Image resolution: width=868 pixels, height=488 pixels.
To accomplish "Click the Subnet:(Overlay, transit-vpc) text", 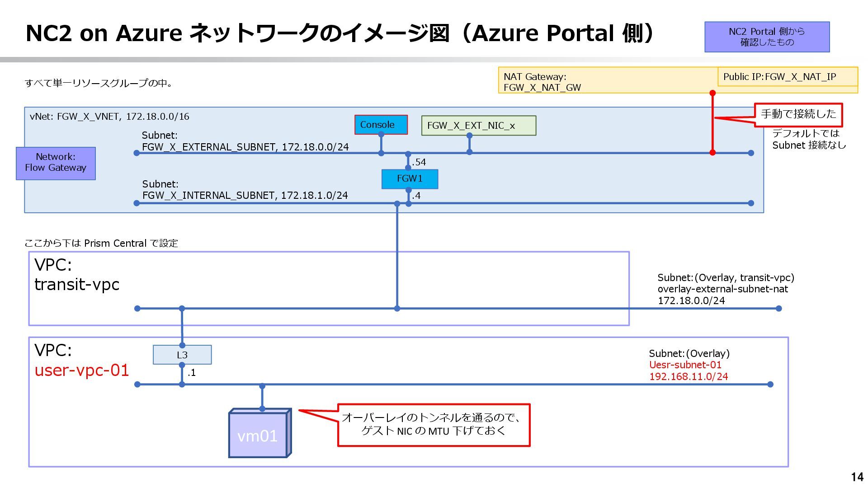I will click(726, 277).
